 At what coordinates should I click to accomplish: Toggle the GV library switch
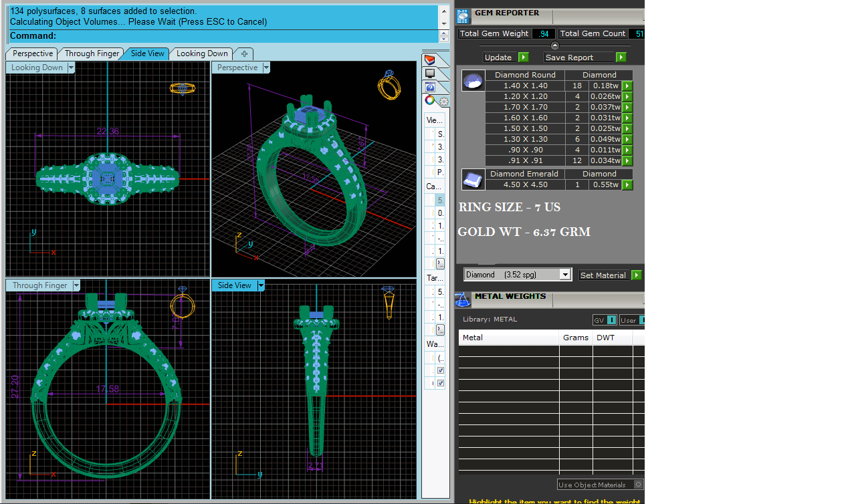[x=611, y=320]
